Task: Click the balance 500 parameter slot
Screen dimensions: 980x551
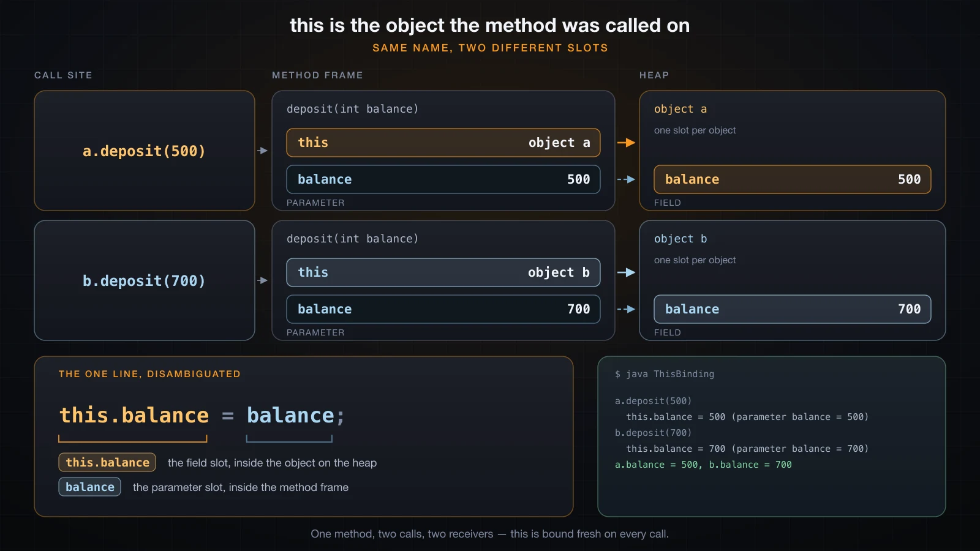Action: (x=443, y=179)
